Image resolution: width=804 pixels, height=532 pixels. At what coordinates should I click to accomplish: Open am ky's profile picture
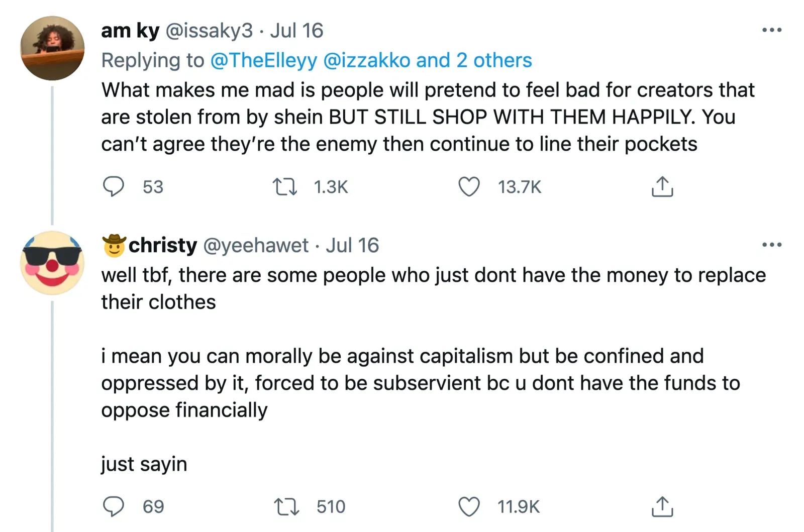click(52, 48)
